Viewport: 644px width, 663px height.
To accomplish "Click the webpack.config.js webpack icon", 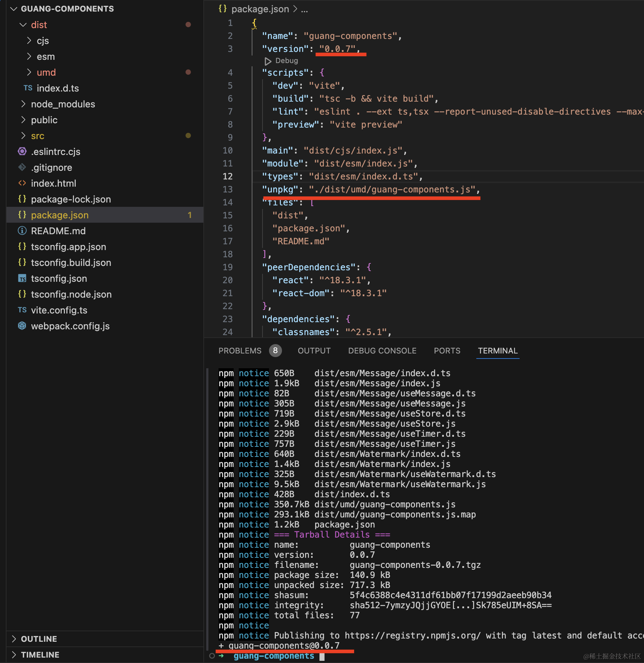I will pyautogui.click(x=22, y=326).
